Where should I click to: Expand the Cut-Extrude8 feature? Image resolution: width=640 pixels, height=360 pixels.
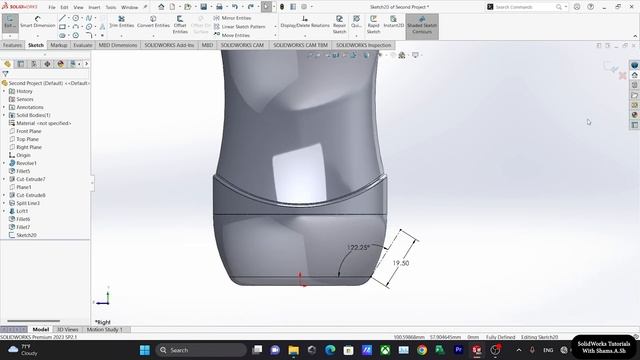(4, 195)
